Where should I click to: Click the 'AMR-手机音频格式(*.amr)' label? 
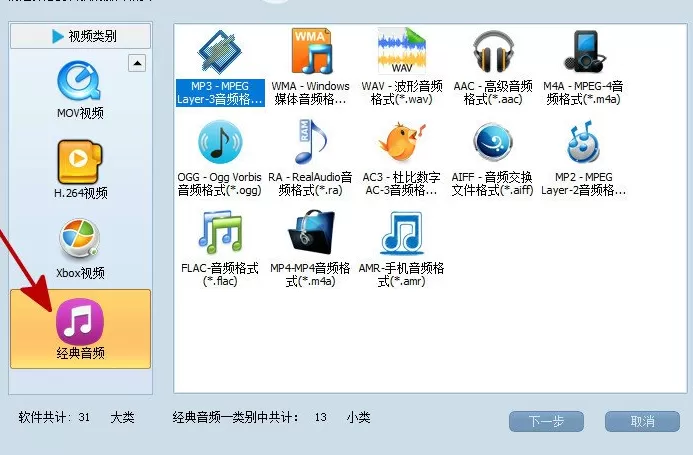click(401, 275)
